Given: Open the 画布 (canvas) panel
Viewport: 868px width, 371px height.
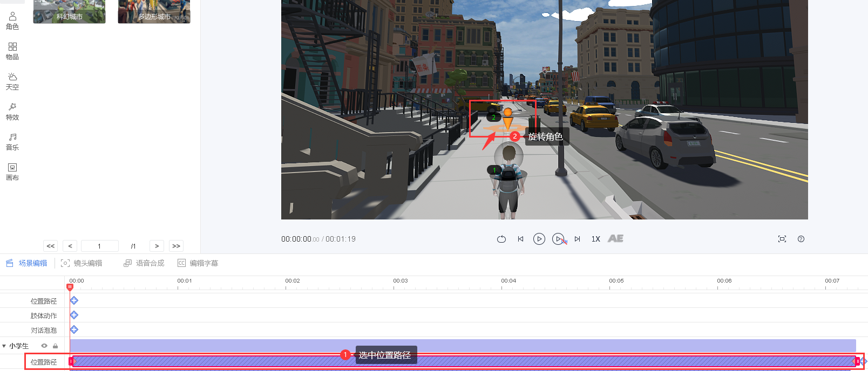Looking at the screenshot, I should click(12, 171).
